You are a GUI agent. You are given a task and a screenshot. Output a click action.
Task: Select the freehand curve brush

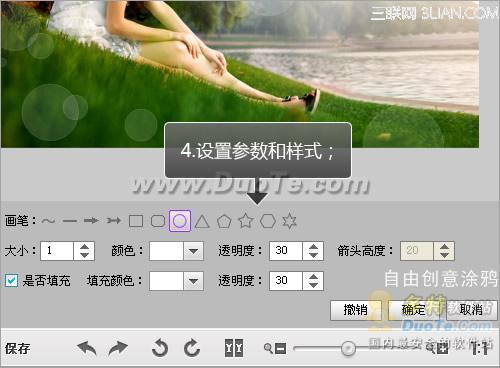(x=48, y=221)
